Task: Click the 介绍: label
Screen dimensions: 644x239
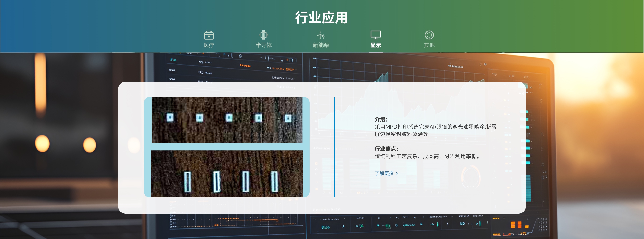Action: pos(381,119)
